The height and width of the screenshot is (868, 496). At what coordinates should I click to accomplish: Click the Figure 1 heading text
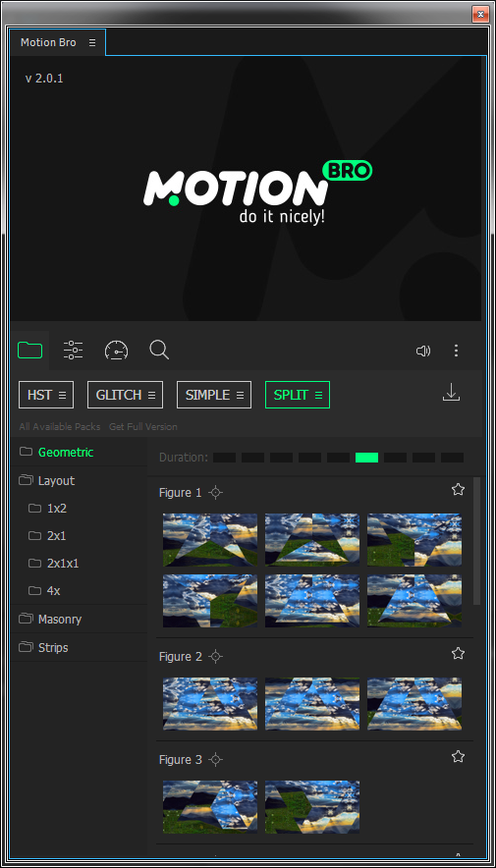[181, 493]
